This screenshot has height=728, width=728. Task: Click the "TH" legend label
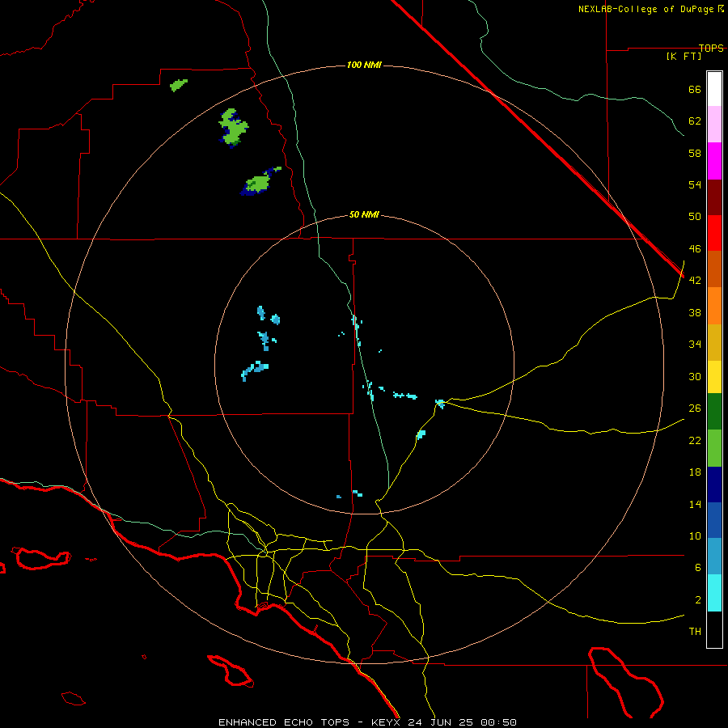tap(695, 632)
